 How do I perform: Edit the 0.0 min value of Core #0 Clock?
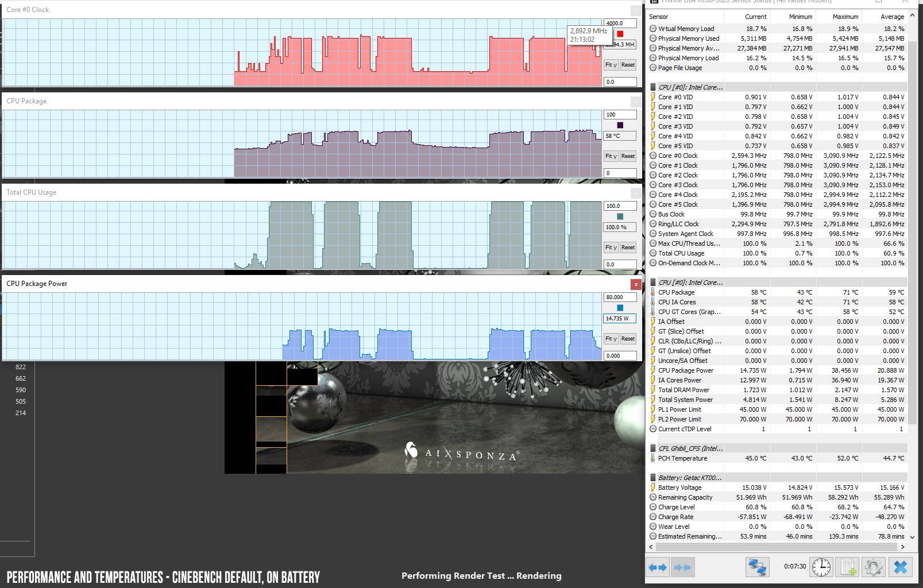coord(620,82)
